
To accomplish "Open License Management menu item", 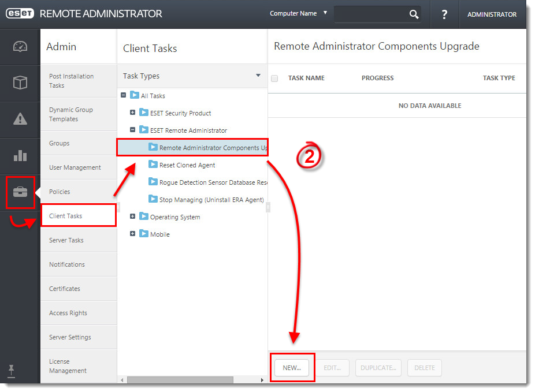I will (x=79, y=366).
